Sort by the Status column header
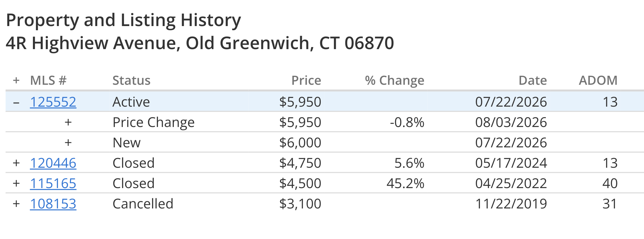The height and width of the screenshot is (239, 644). point(131,80)
